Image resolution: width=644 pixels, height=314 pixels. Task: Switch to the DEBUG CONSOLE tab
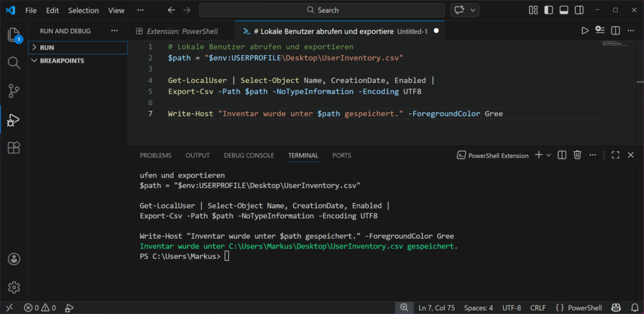tap(249, 155)
